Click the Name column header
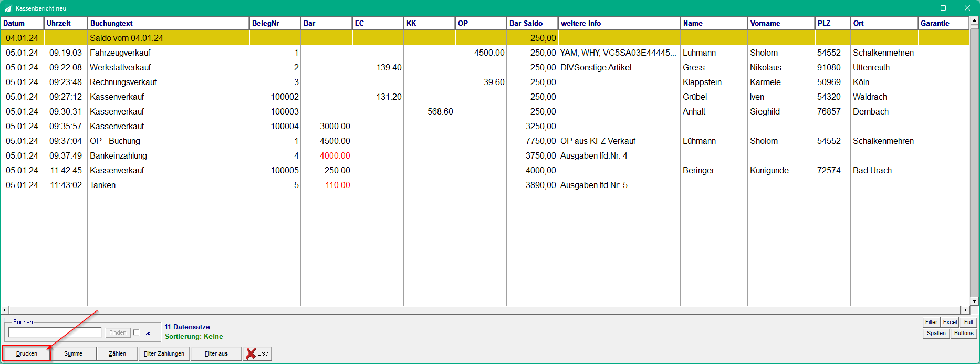Image resolution: width=980 pixels, height=364 pixels. tap(714, 23)
